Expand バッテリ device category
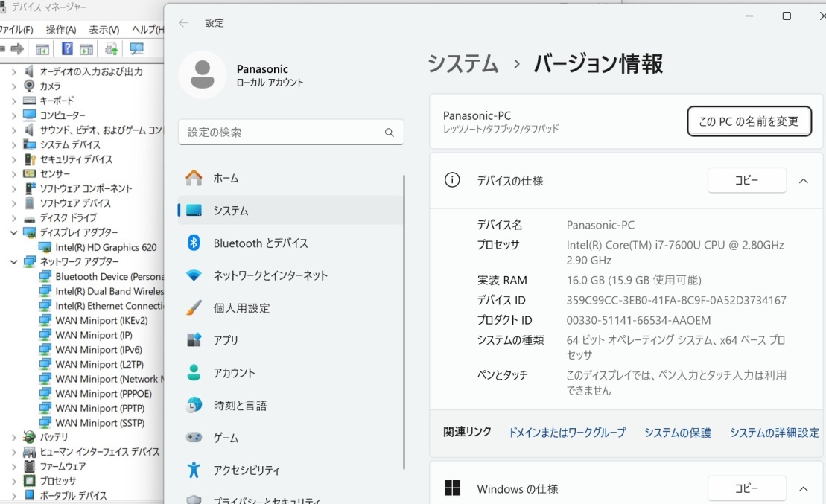 pos(13,437)
